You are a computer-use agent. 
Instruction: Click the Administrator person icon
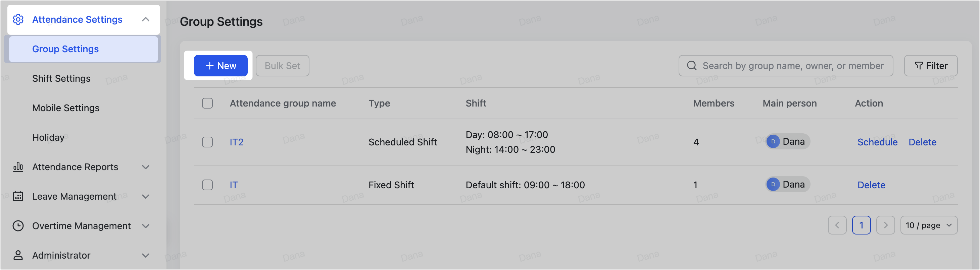[18, 255]
